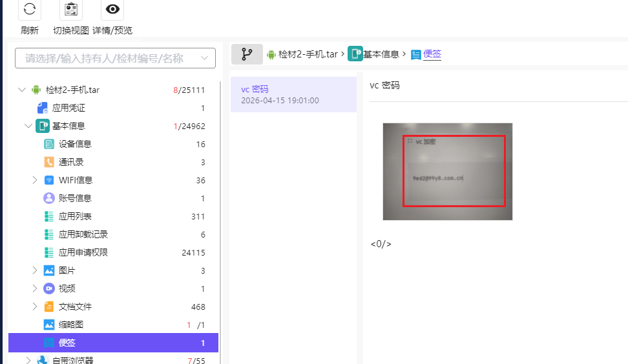
Task: Open the note's attached image thumbnail
Action: pos(447,171)
